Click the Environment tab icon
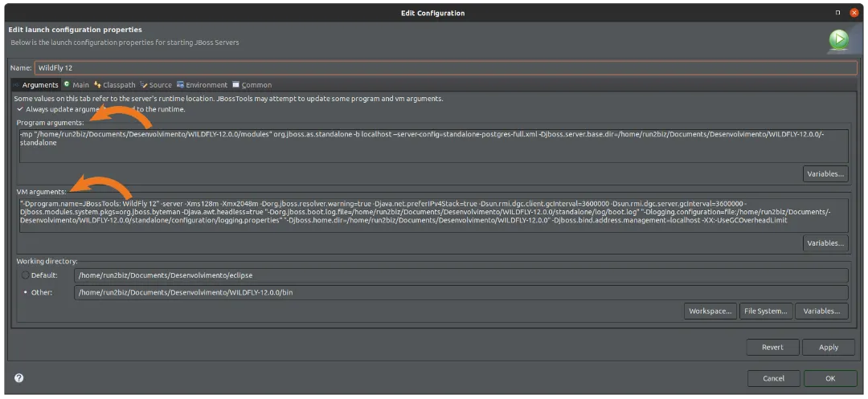 [x=181, y=84]
